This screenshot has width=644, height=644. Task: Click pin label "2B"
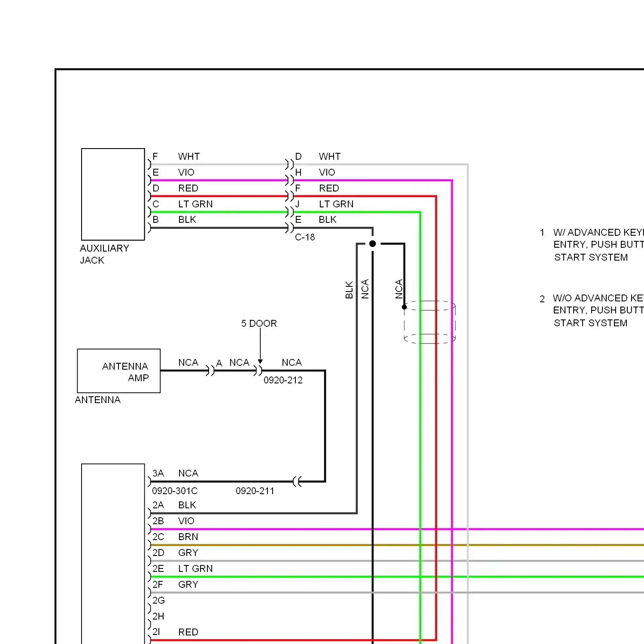point(158,521)
